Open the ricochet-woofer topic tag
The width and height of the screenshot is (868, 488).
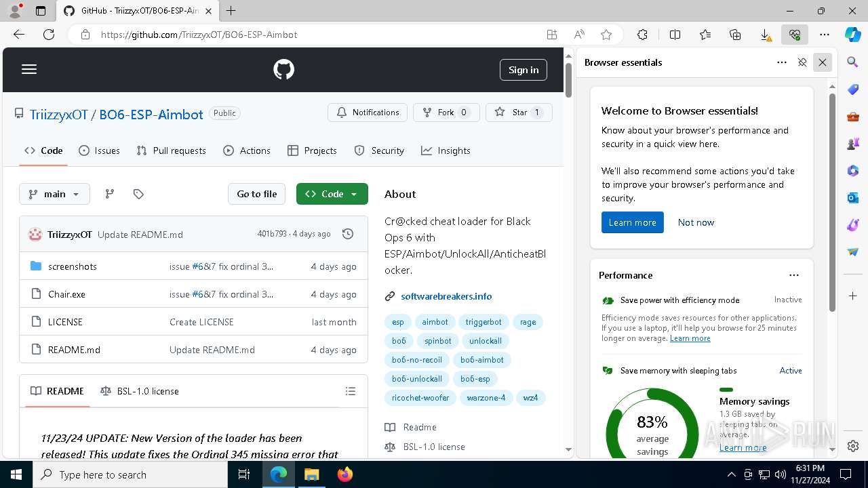tap(420, 398)
